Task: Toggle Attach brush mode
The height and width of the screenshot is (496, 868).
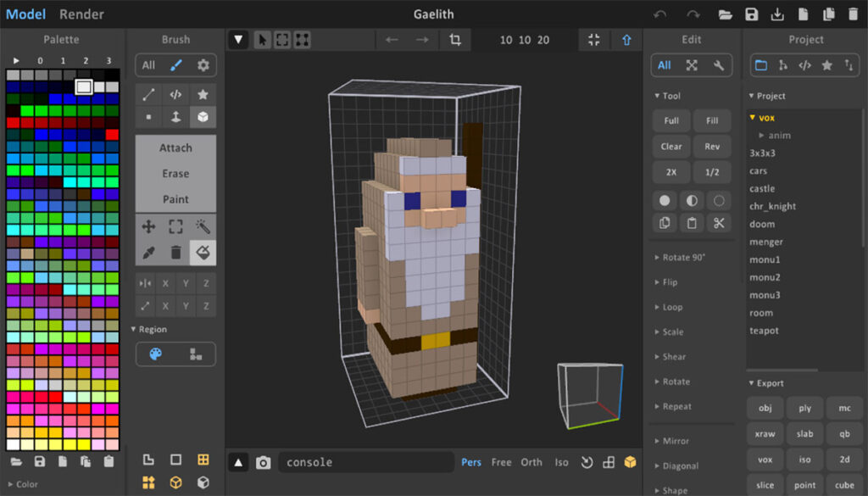Action: (x=175, y=148)
